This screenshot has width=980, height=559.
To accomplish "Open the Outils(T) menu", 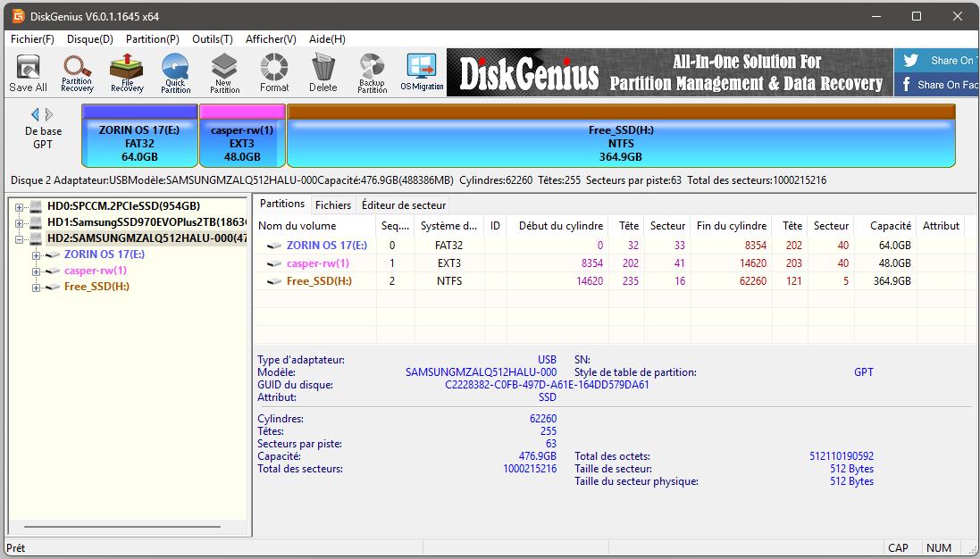I will [x=213, y=38].
